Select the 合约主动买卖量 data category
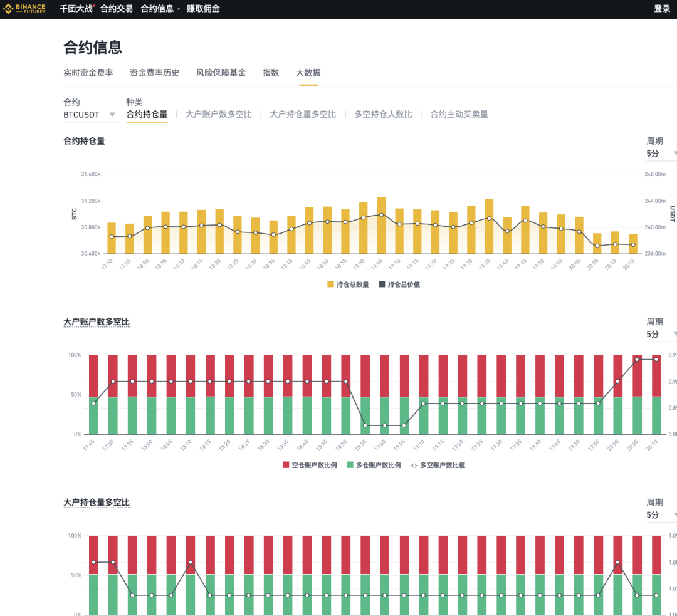 coord(458,115)
